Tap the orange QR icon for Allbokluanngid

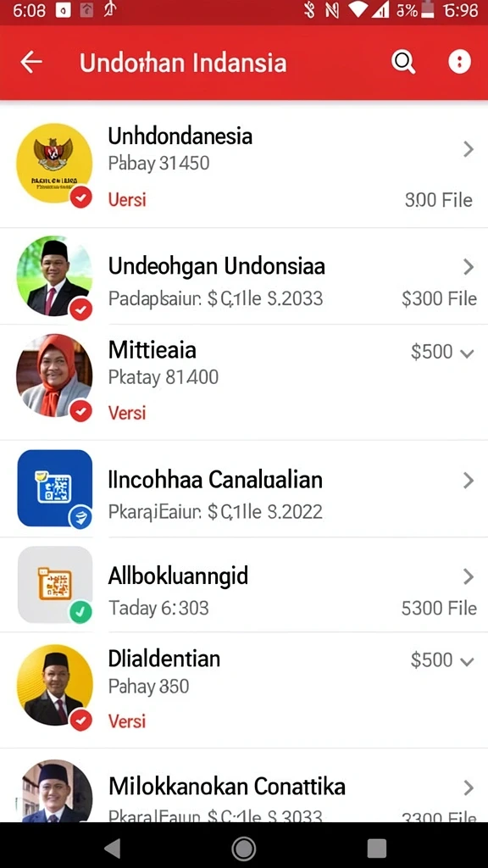coord(55,585)
